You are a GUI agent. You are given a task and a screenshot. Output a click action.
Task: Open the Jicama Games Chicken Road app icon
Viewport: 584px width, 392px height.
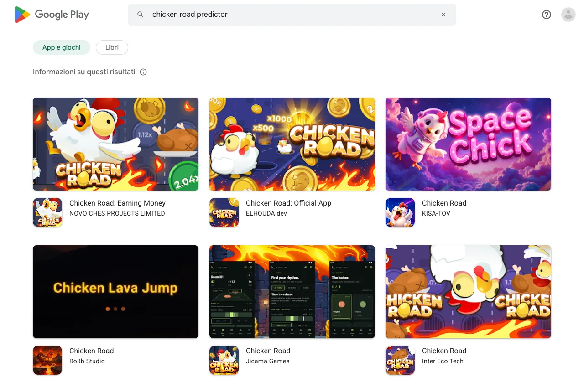224,360
